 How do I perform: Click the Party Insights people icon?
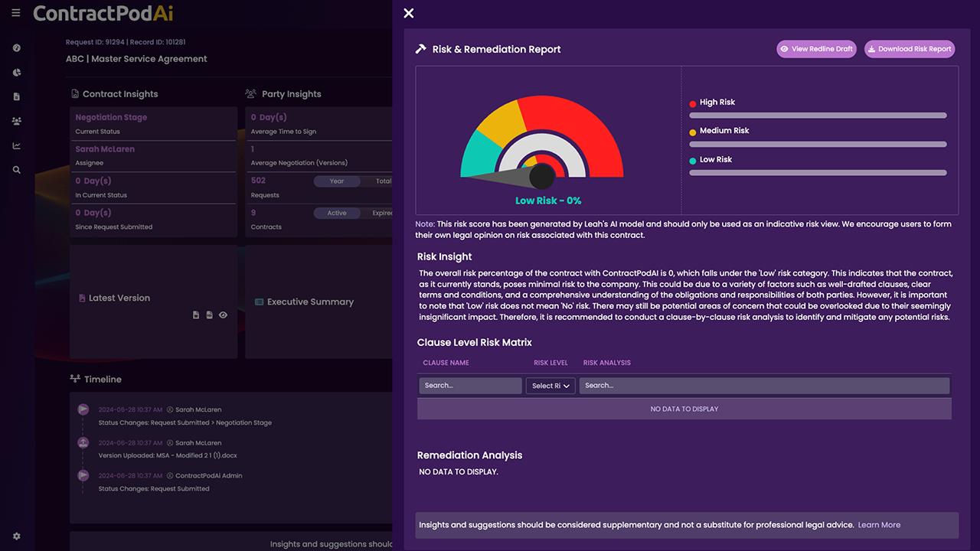tap(250, 94)
